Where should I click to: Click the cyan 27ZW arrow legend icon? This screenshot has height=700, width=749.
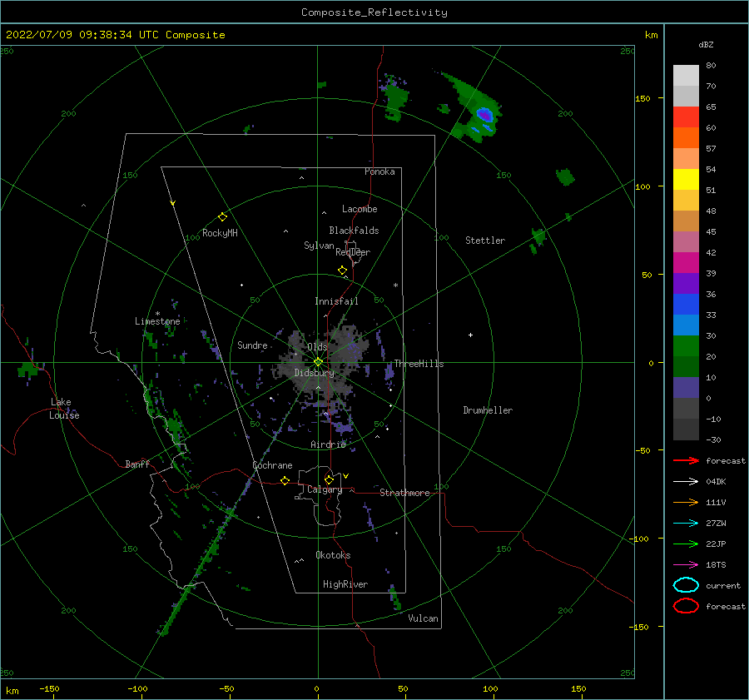tap(686, 524)
